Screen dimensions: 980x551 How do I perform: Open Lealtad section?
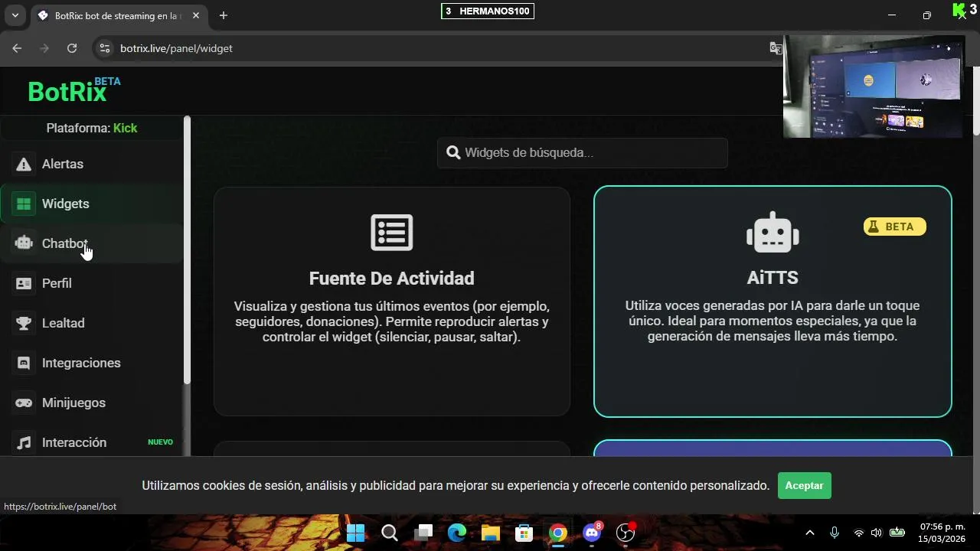(92, 323)
